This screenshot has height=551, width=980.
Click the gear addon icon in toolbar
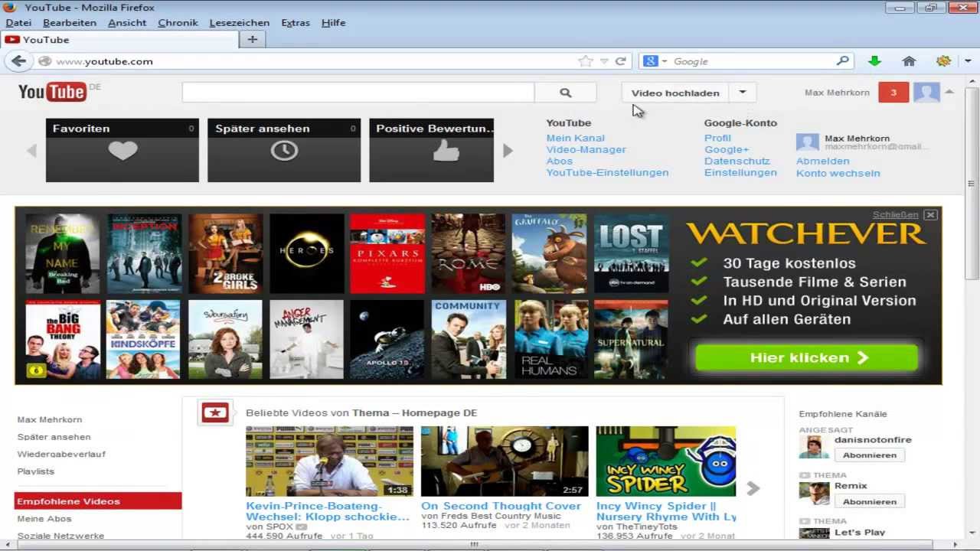(x=943, y=61)
